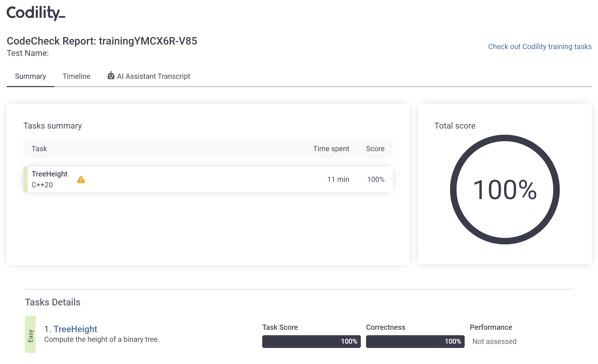The image size is (598, 364).
Task: Select the TreeHeight row in Tasks summary
Action: coord(194,180)
